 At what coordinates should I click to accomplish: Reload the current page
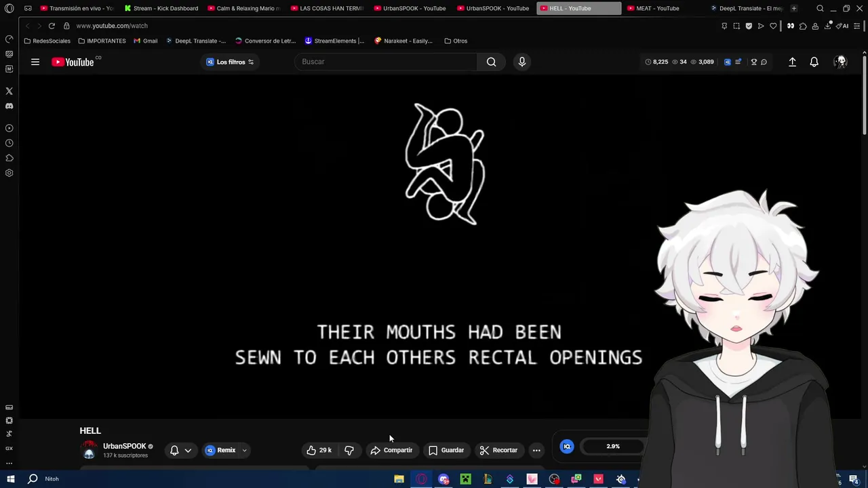tap(52, 26)
